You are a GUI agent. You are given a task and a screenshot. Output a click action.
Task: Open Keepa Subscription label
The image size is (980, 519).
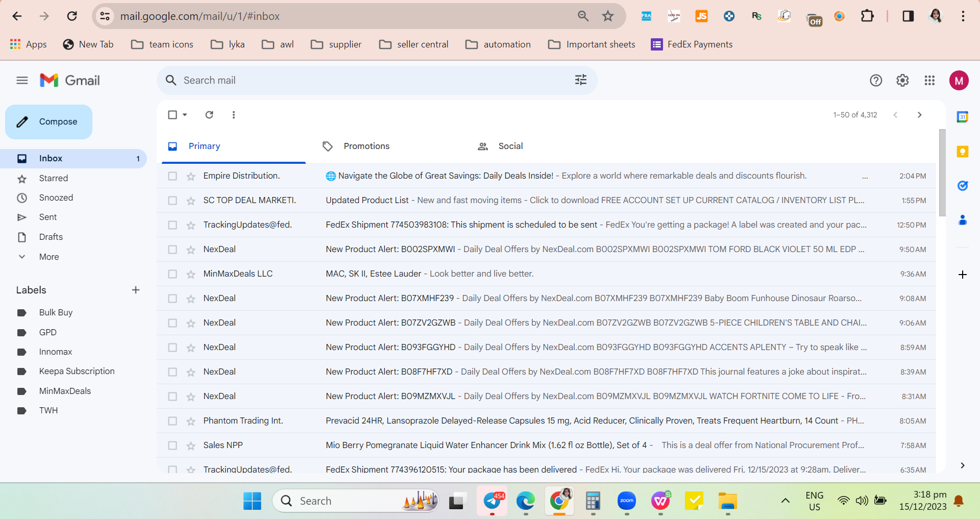click(x=73, y=371)
